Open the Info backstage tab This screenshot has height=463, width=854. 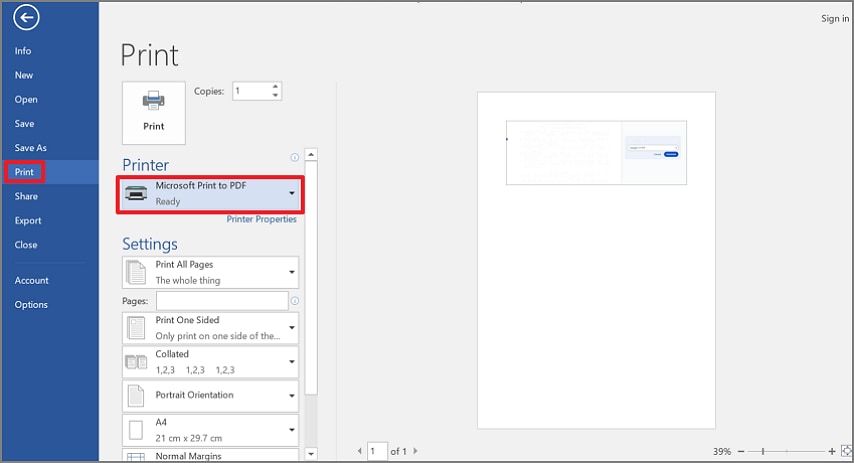click(23, 51)
